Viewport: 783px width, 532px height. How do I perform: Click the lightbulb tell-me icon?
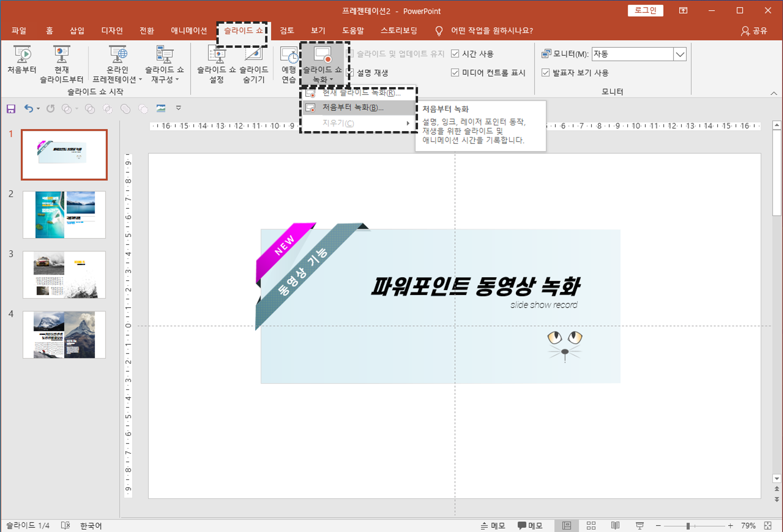tap(439, 31)
